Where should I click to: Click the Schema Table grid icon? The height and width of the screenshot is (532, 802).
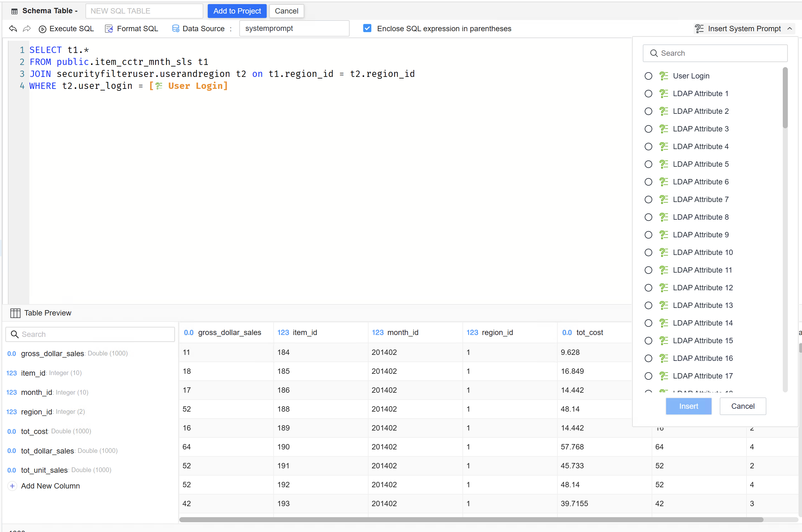point(14,11)
